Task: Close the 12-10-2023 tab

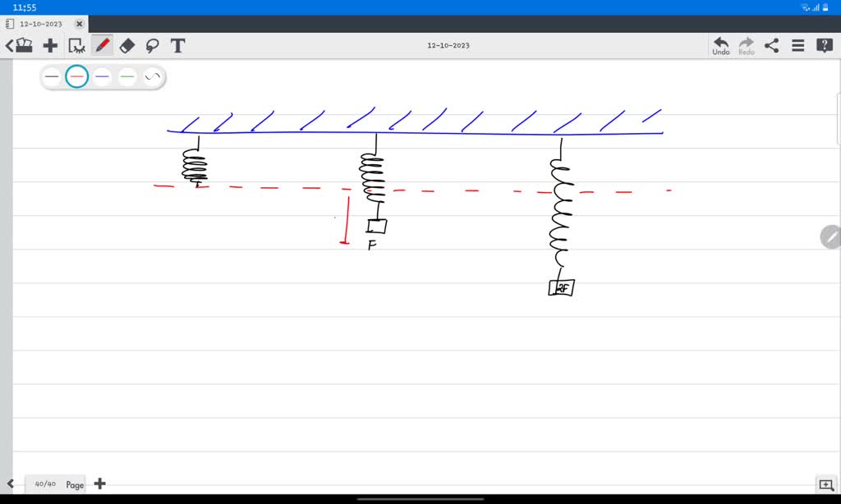Action: click(80, 24)
